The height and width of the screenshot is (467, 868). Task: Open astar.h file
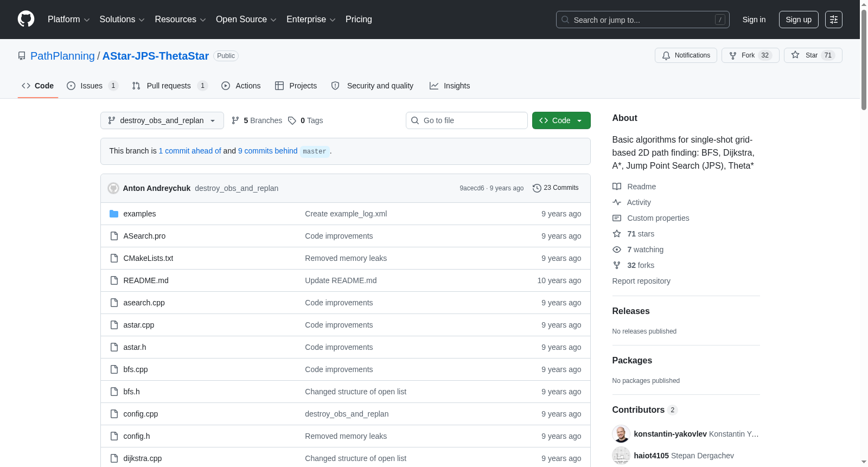[x=135, y=347]
